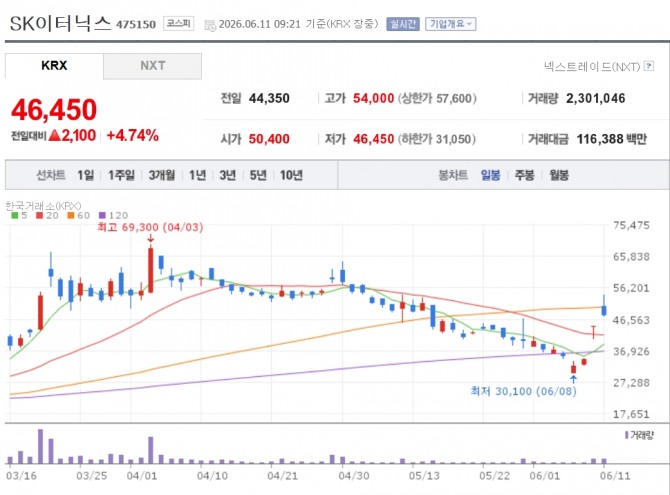
Task: Click the 최저 30,100 (06/08) chart label
Action: pos(523,391)
